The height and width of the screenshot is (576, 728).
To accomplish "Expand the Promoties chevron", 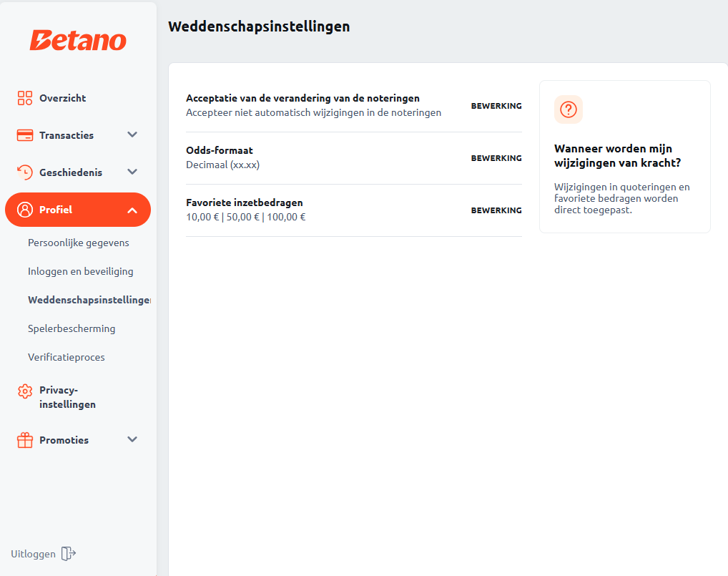I will tap(132, 439).
